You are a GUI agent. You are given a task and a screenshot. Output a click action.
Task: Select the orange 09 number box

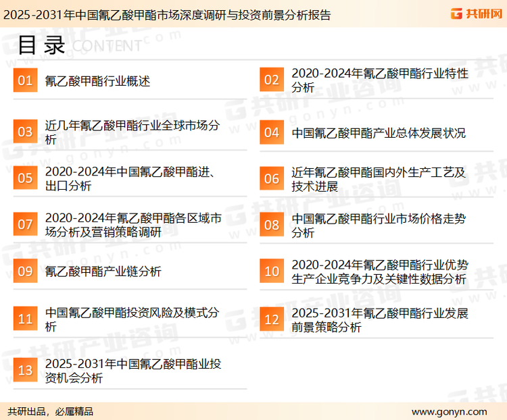[25, 271]
